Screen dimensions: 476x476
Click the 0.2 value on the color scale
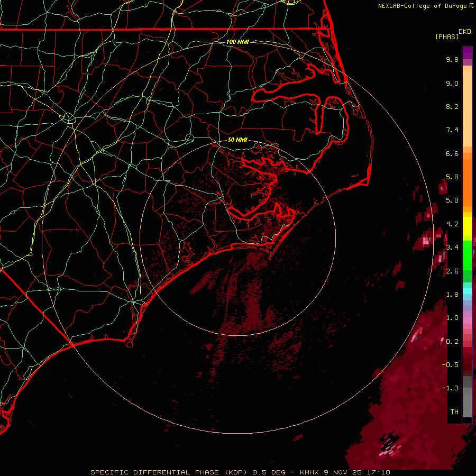tap(452, 341)
